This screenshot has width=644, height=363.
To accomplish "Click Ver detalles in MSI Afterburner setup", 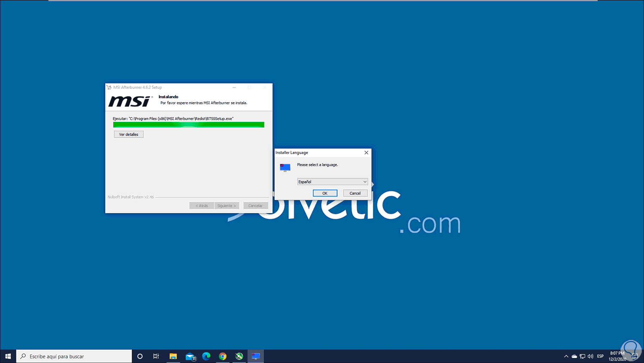I will coord(129,134).
